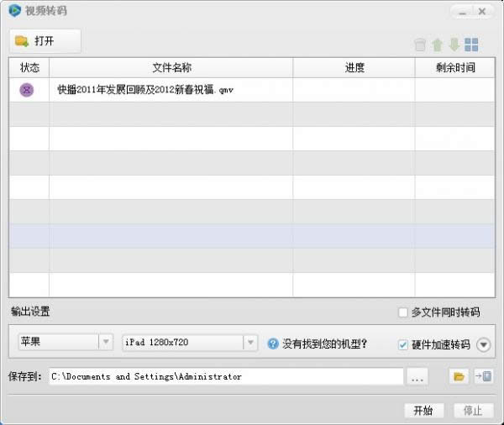Click the blue question mark help icon
The image size is (504, 425).
click(x=273, y=344)
